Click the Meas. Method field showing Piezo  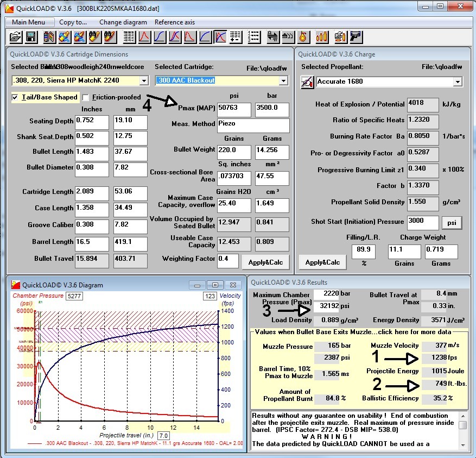coord(253,126)
